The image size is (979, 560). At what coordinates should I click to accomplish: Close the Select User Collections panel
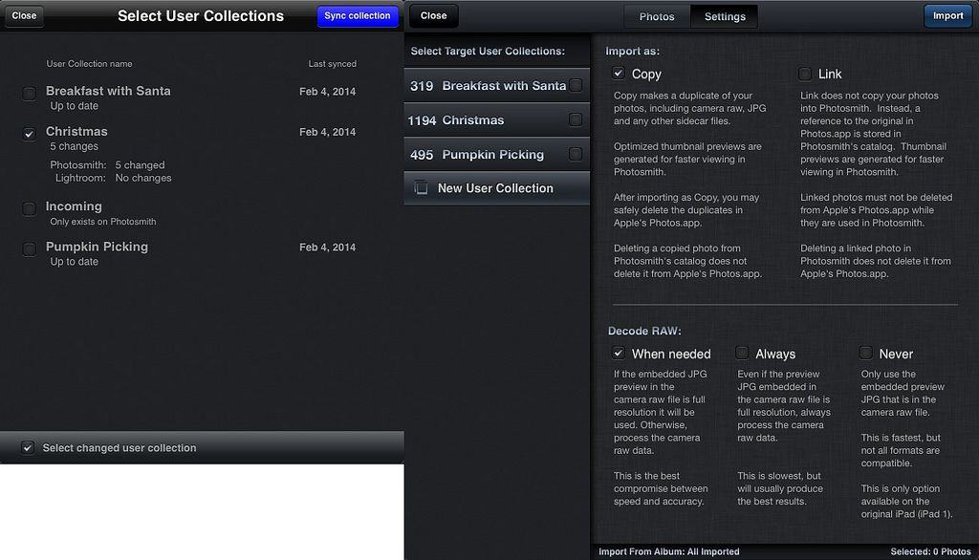tap(24, 15)
